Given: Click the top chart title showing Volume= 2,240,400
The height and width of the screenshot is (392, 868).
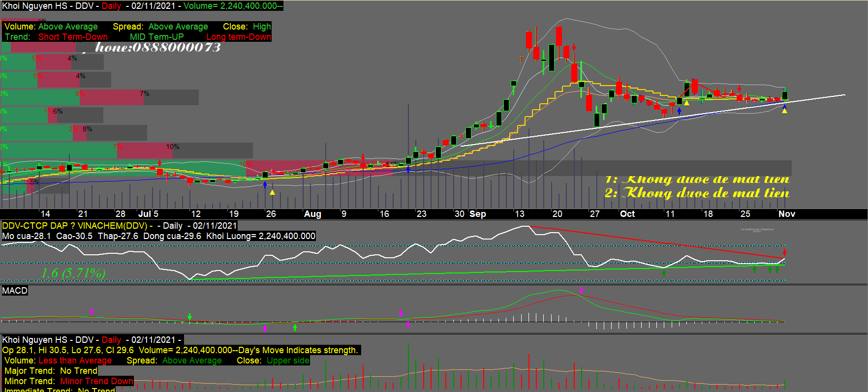Looking at the screenshot, I should click(142, 6).
